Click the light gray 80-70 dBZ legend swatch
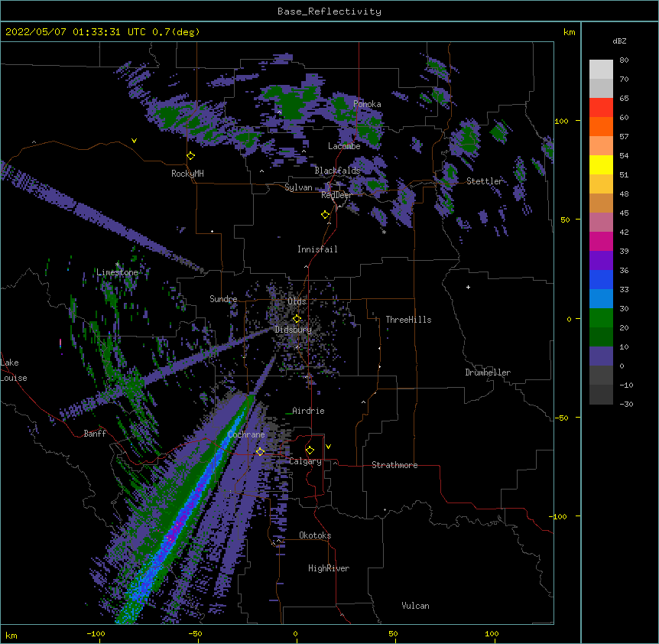The height and width of the screenshot is (644, 659). point(601,70)
